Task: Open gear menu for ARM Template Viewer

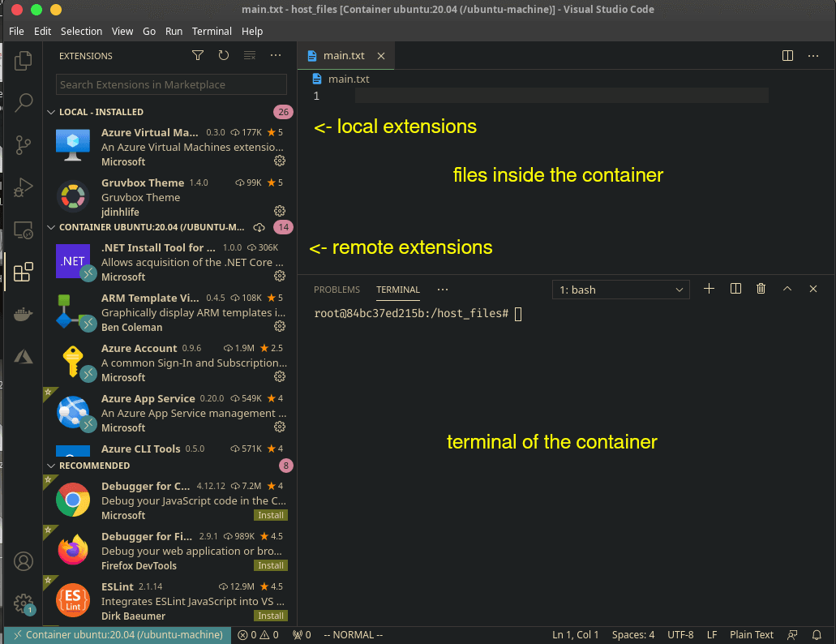Action: (x=280, y=326)
